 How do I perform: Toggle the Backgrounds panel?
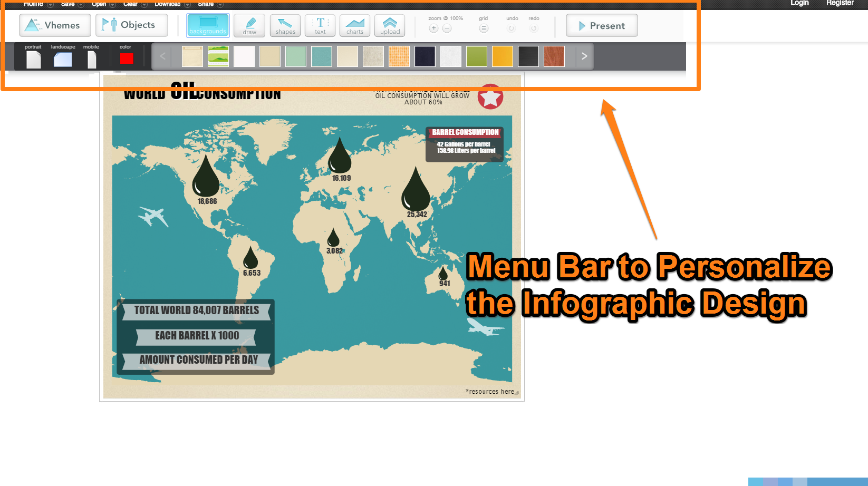click(208, 25)
